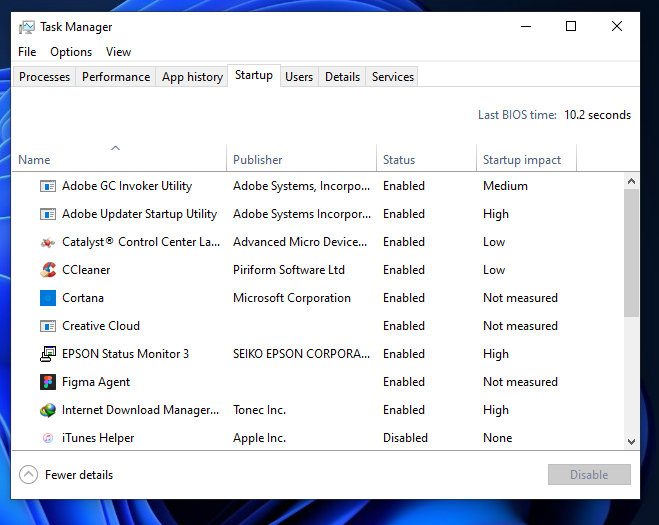Screen dimensions: 659x525
Task: Click the iTunes Helper icon
Action: pyautogui.click(x=48, y=438)
